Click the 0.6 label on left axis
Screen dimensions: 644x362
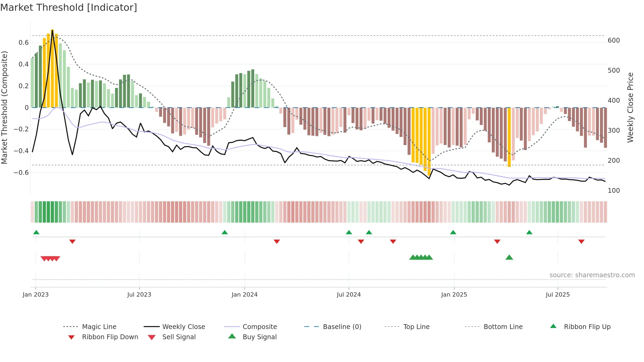(x=24, y=43)
